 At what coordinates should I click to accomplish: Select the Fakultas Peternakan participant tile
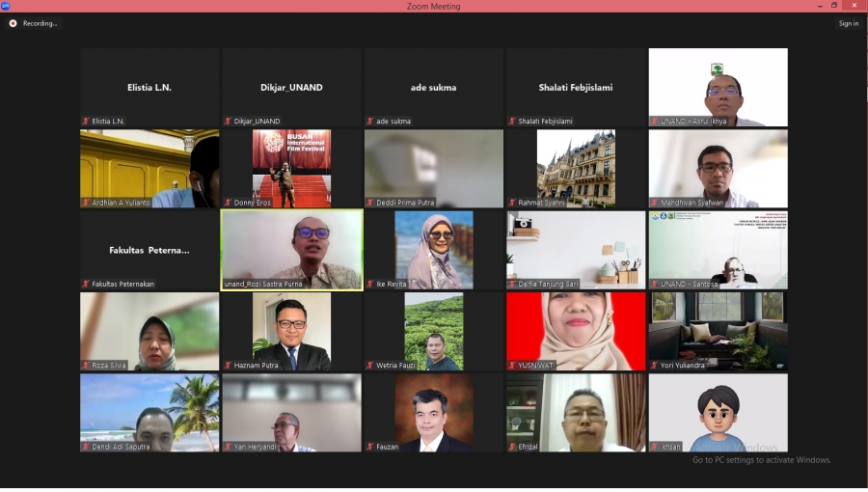(x=149, y=250)
